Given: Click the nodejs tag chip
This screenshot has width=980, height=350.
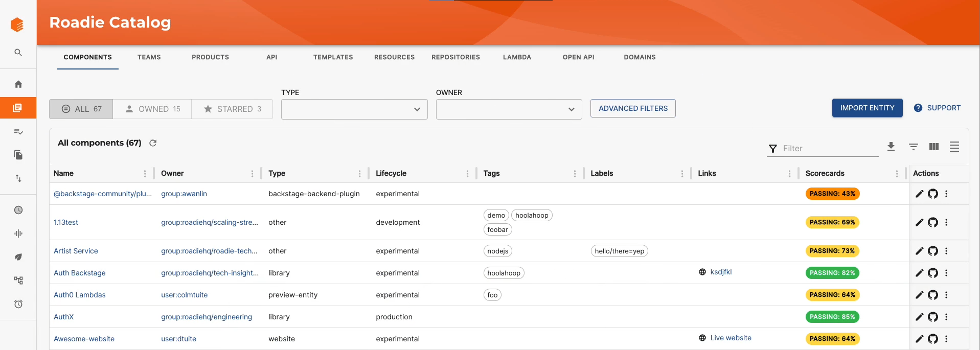Looking at the screenshot, I should [497, 251].
